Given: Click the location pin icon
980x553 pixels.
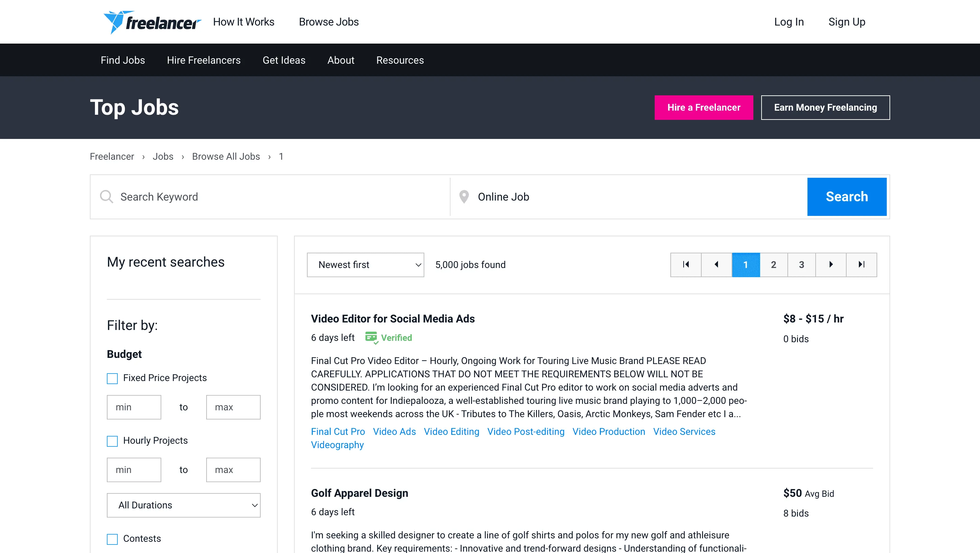Looking at the screenshot, I should pyautogui.click(x=464, y=197).
